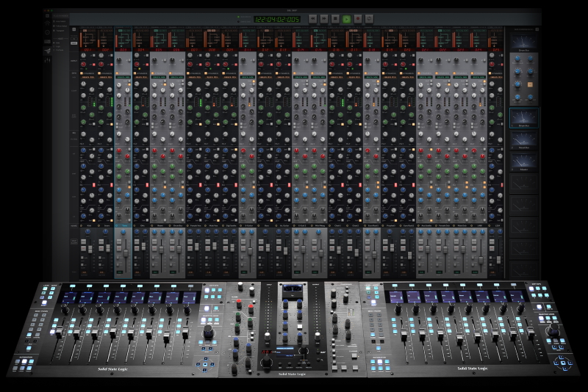Select the Prophet1 channel name

coord(390,226)
